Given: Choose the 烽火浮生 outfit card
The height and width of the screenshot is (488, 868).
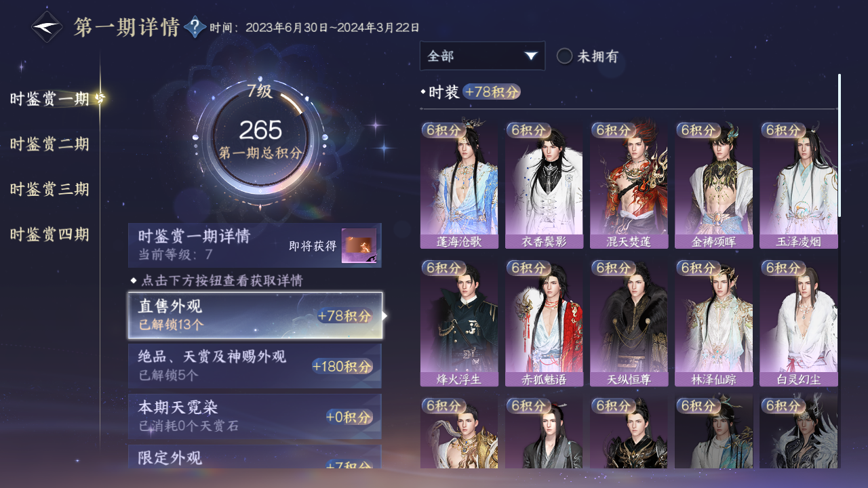Looking at the screenshot, I should click(459, 323).
